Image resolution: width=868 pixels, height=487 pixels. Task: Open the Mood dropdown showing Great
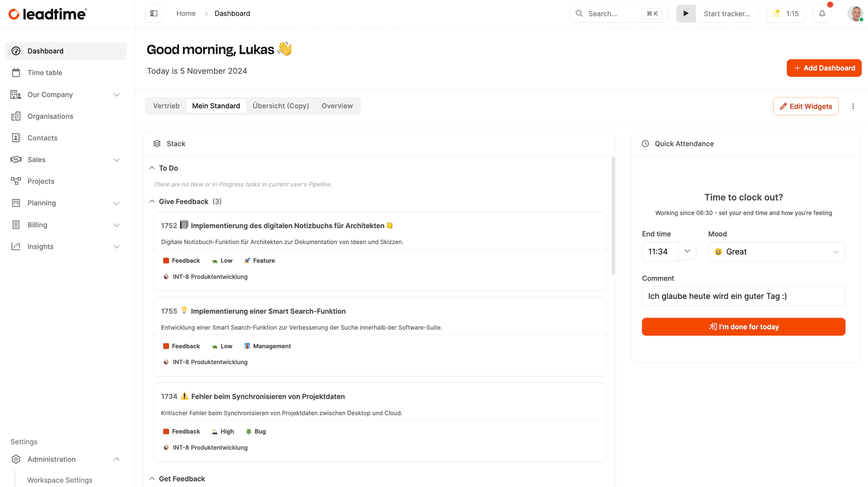[x=776, y=252]
